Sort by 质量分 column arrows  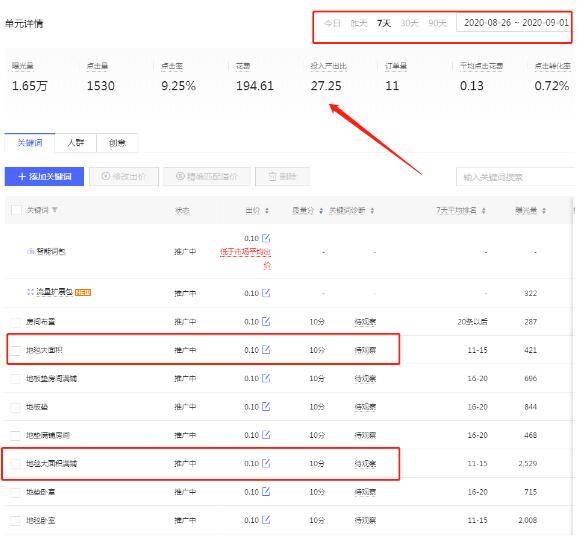click(321, 211)
